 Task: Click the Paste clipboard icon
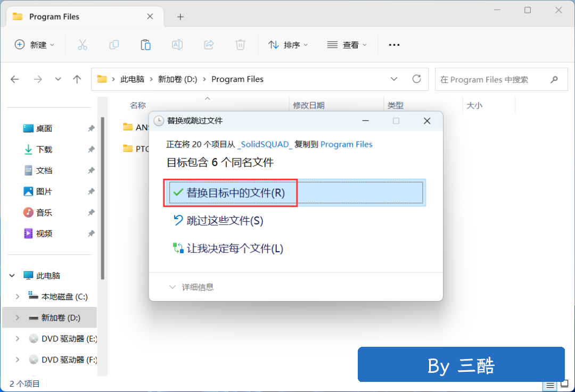tap(145, 45)
